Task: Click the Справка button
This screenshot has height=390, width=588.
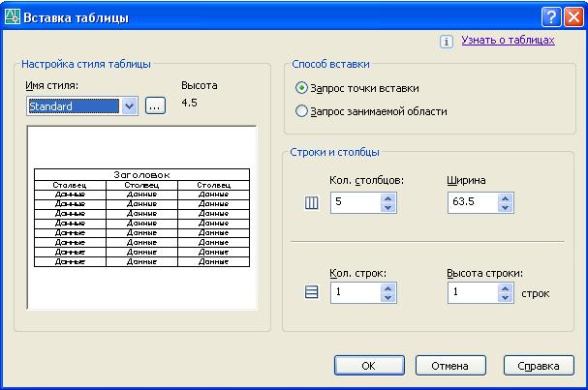Action: pyautogui.click(x=539, y=366)
